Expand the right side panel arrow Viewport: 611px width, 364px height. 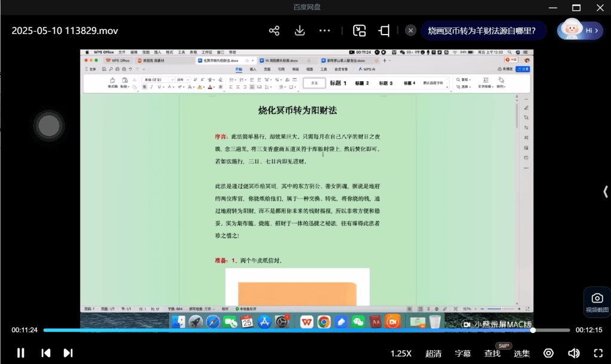606,192
